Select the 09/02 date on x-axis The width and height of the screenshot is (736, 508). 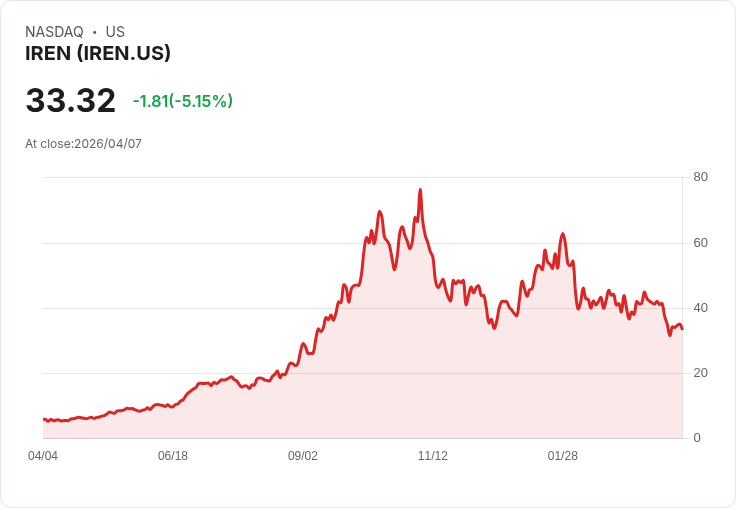point(303,456)
